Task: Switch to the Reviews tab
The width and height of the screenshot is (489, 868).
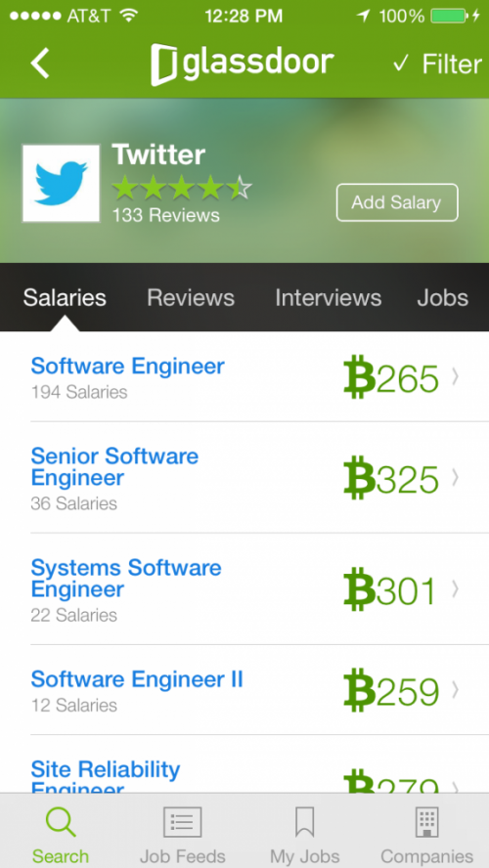Action: click(191, 298)
